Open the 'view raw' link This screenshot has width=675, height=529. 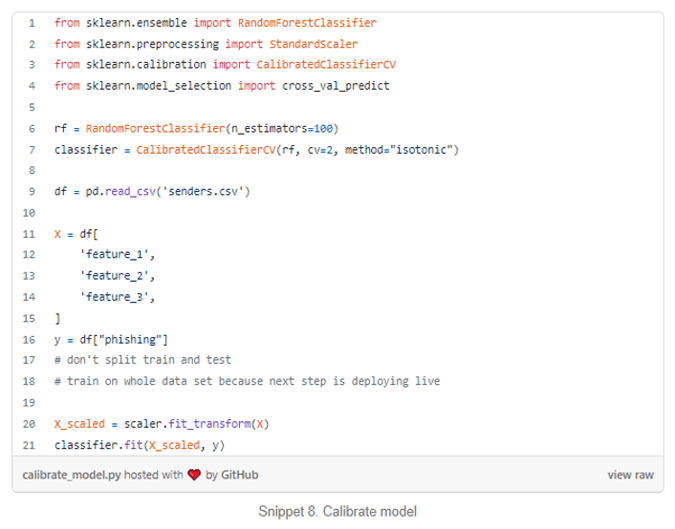pos(630,475)
